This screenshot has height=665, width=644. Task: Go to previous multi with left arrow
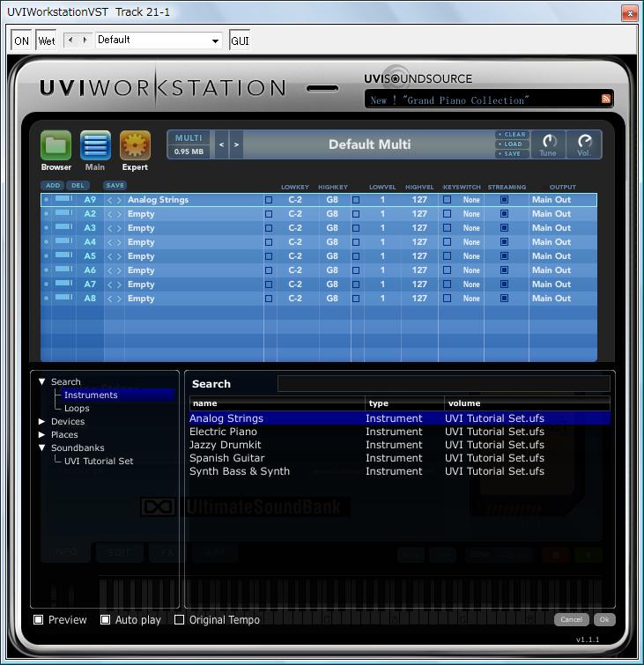[x=221, y=144]
